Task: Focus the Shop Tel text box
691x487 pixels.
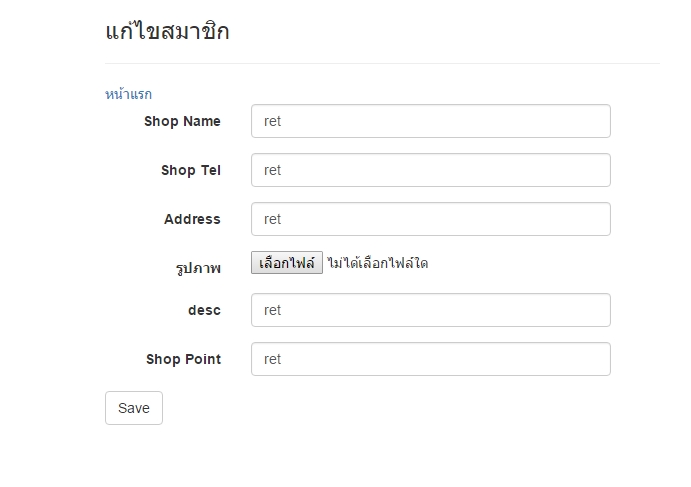Action: click(430, 170)
